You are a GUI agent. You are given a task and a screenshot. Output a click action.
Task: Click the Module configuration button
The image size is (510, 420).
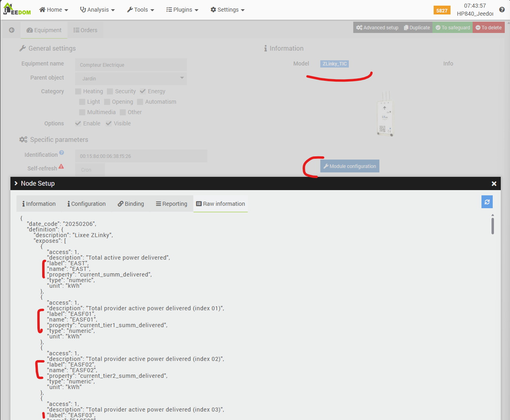(x=350, y=166)
